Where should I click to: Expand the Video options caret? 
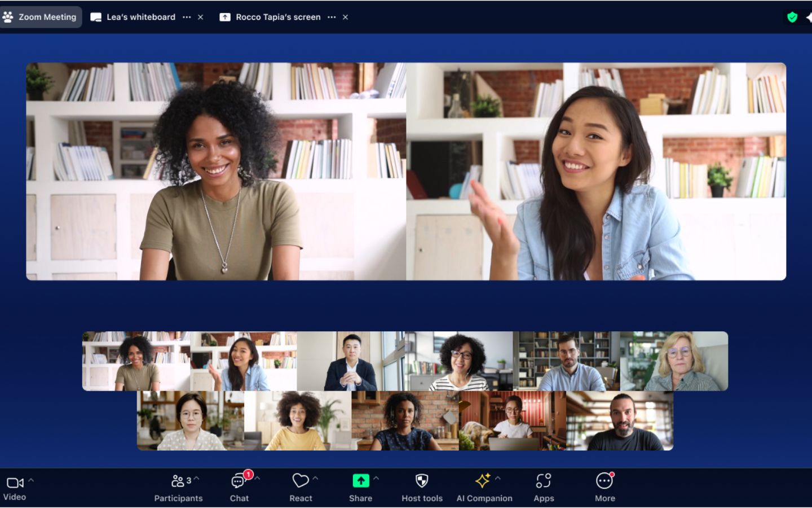click(x=31, y=480)
